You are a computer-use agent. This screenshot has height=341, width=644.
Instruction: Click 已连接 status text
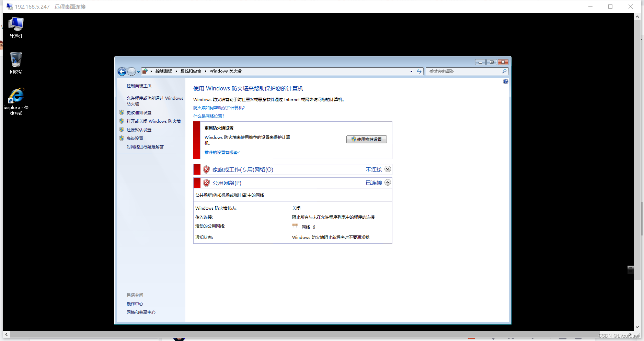coord(373,183)
